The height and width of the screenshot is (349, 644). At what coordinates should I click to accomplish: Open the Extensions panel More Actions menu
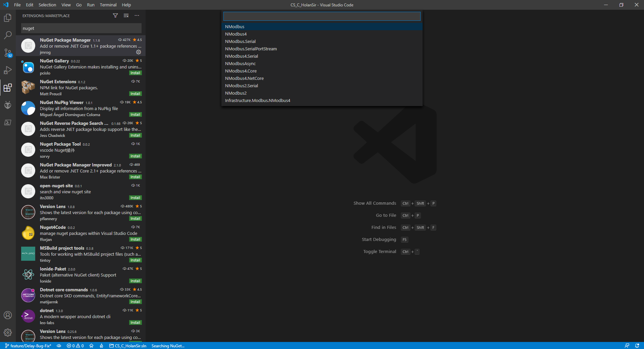pos(137,15)
